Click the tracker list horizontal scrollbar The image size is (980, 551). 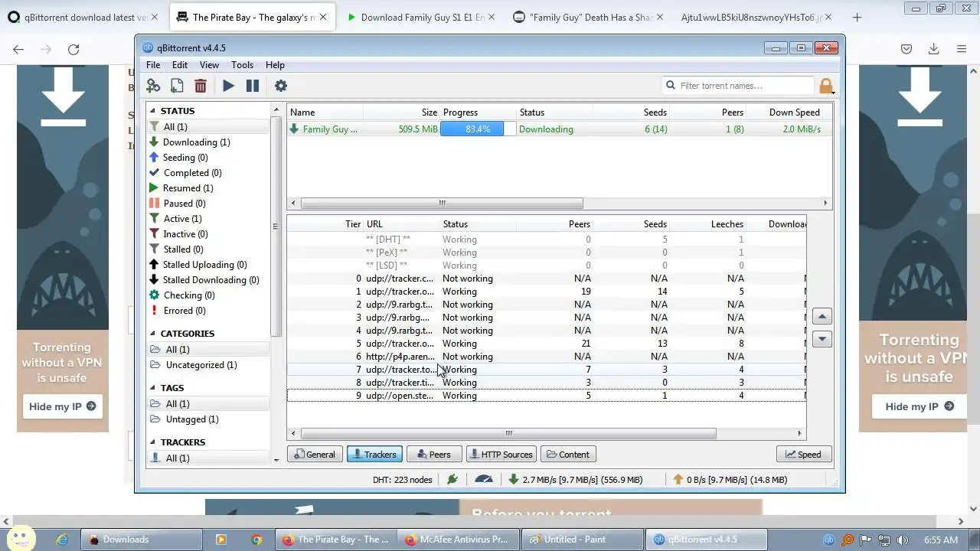508,433
